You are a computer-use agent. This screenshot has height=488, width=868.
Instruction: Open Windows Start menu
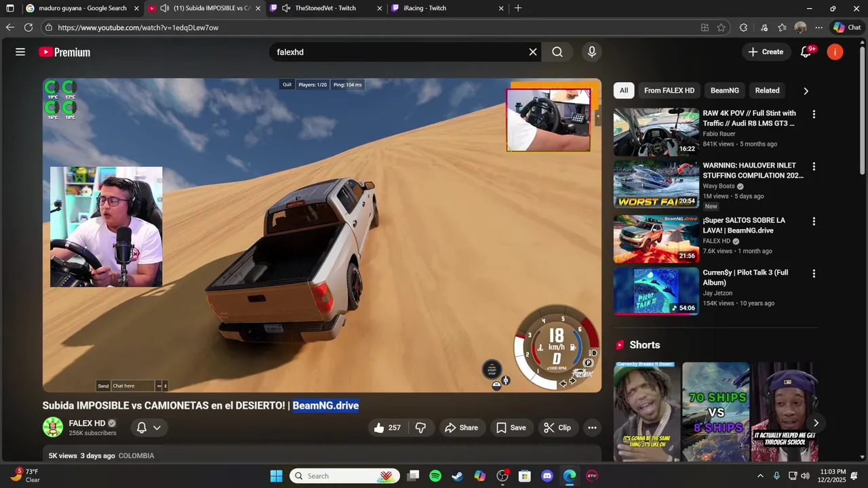tap(276, 476)
